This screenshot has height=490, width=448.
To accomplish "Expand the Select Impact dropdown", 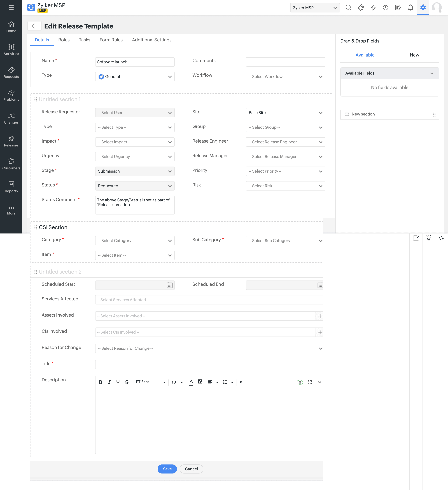I will (135, 142).
